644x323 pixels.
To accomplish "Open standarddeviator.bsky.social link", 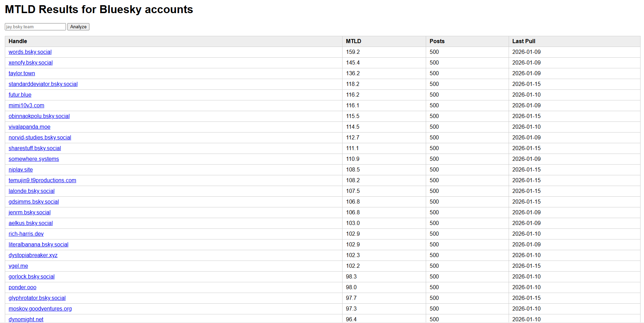I will (x=43, y=84).
